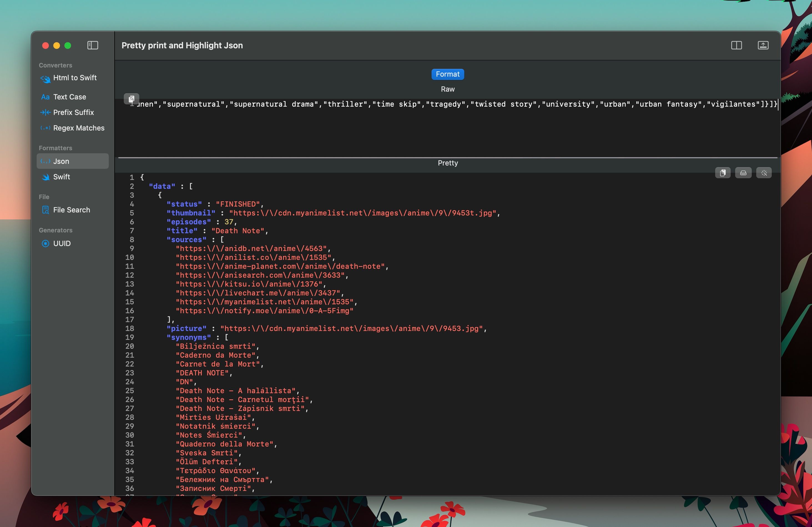This screenshot has width=812, height=527.
Task: Click the UUID generator icon
Action: pyautogui.click(x=45, y=243)
